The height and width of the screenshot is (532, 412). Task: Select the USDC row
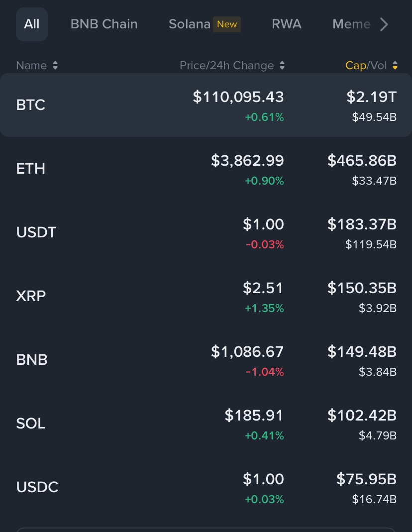tap(206, 487)
